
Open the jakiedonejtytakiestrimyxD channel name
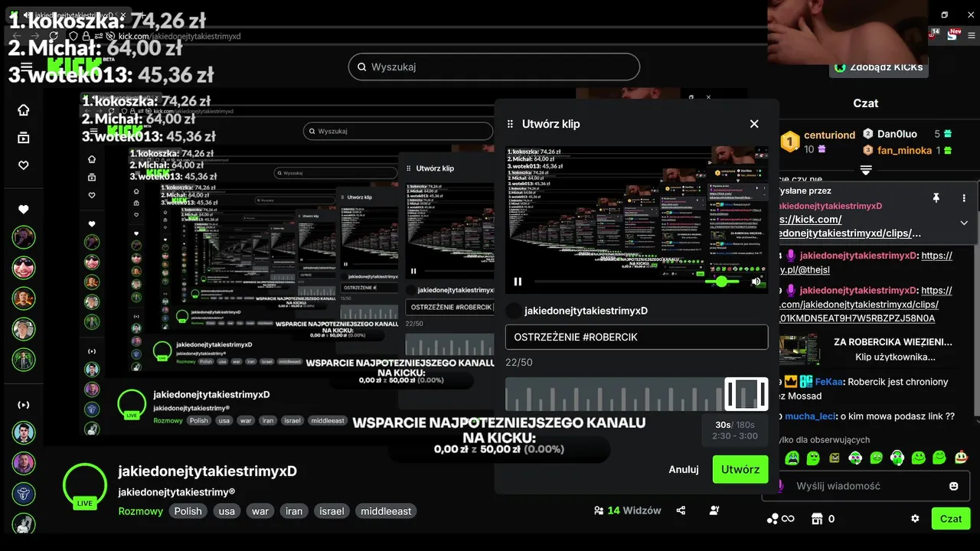click(207, 471)
